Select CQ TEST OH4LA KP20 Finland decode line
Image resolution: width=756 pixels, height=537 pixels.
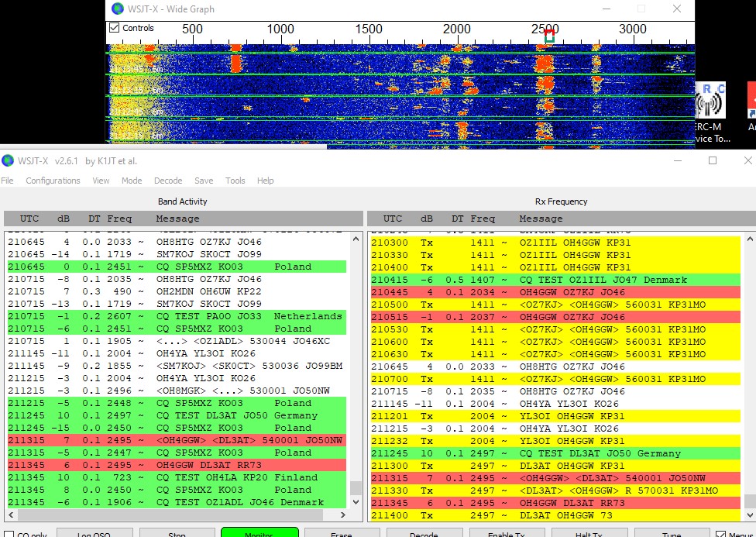coord(177,477)
